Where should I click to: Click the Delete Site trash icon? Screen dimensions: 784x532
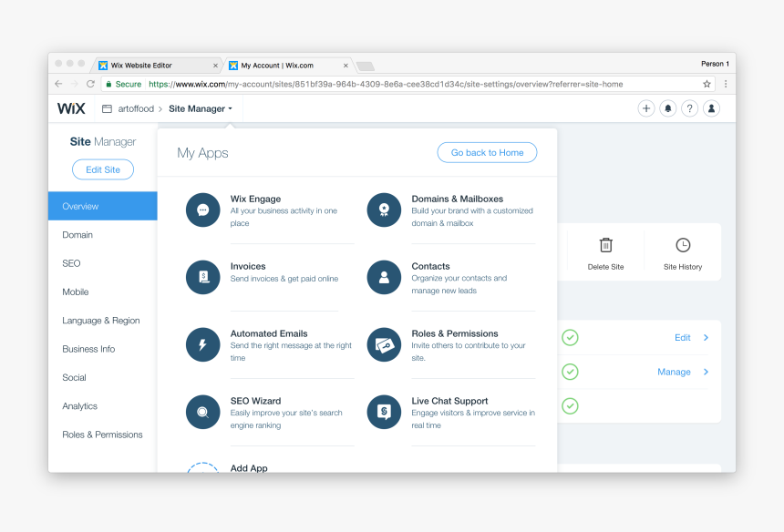[x=605, y=246]
